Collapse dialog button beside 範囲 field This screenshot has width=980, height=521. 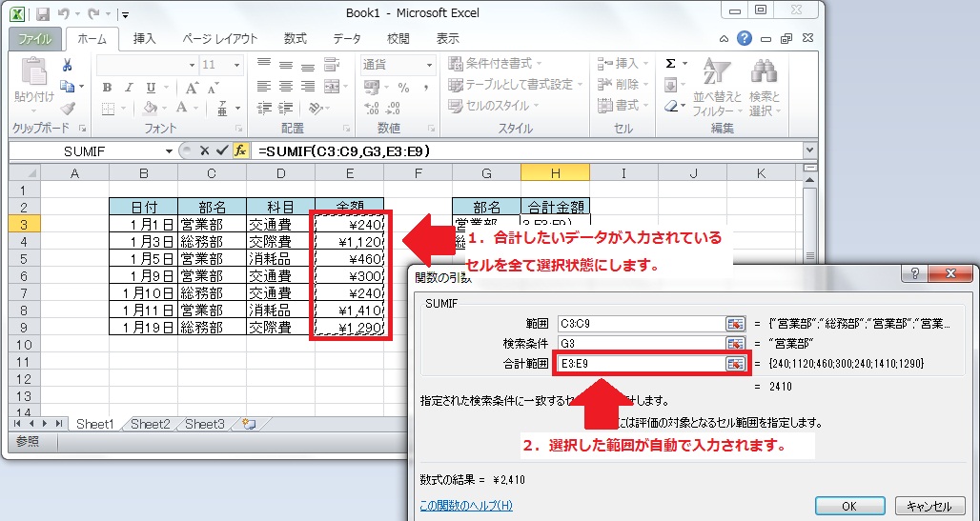point(736,324)
